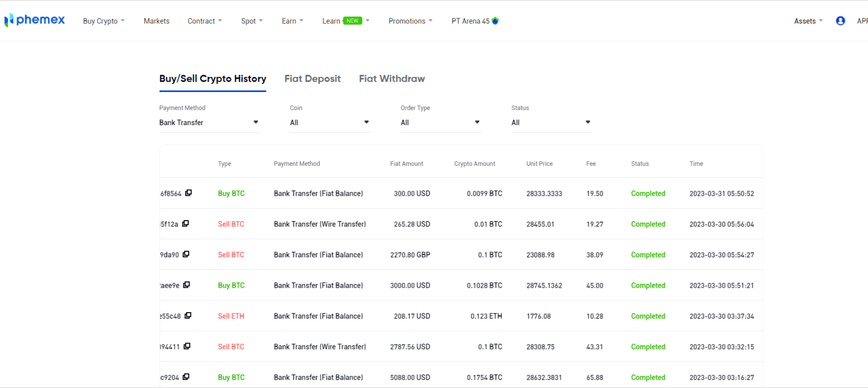Expand the Earn menu
Screen dimensions: 868x388
(x=292, y=21)
